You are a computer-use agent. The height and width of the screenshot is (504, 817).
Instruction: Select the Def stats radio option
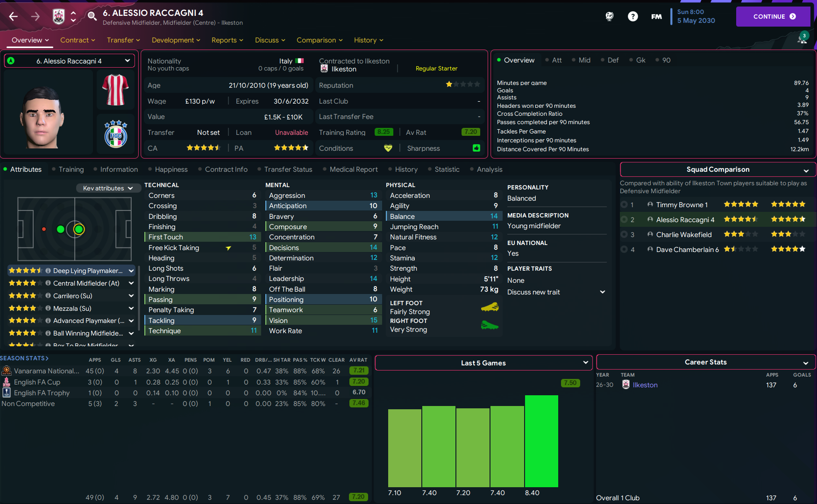point(610,60)
